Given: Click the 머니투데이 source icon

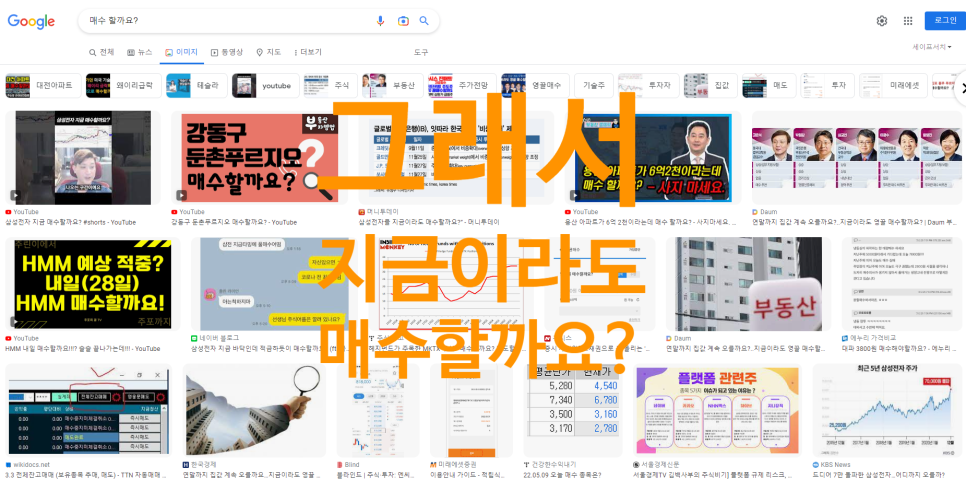Looking at the screenshot, I should click(362, 212).
